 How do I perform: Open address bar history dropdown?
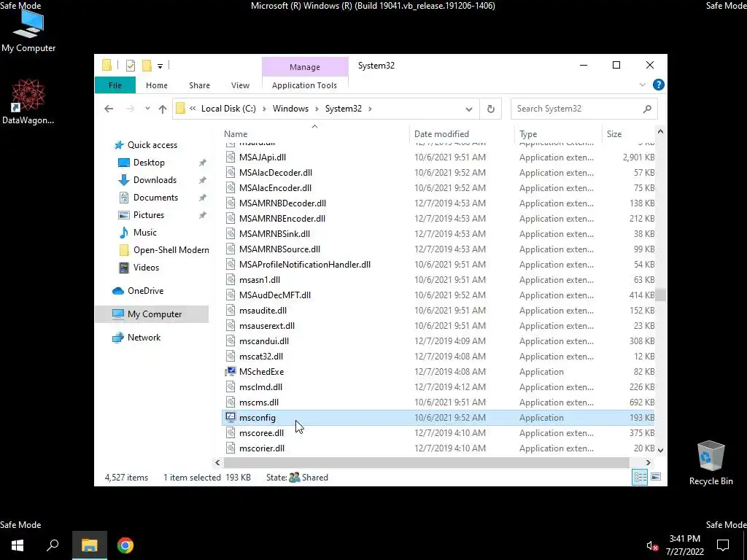[469, 109]
